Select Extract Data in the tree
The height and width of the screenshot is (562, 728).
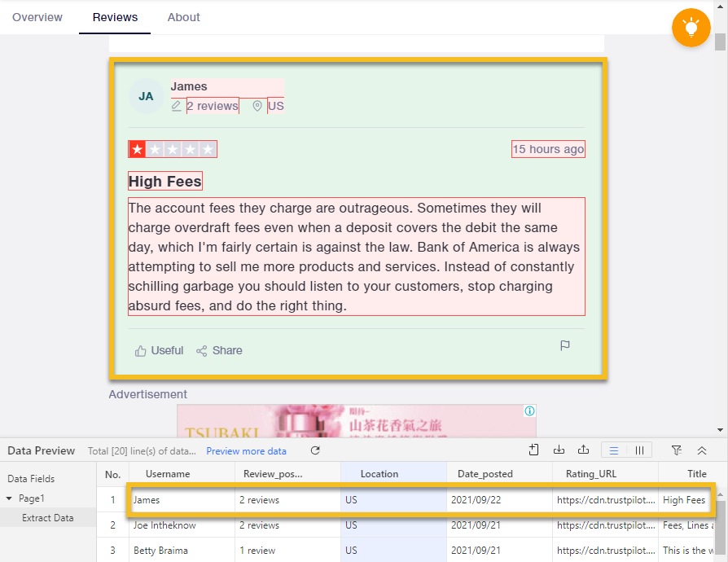point(48,518)
